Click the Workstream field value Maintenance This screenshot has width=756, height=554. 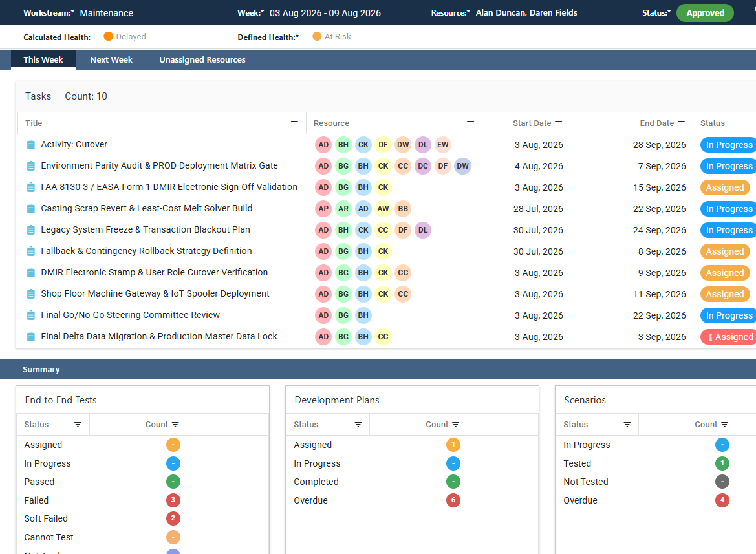(107, 13)
